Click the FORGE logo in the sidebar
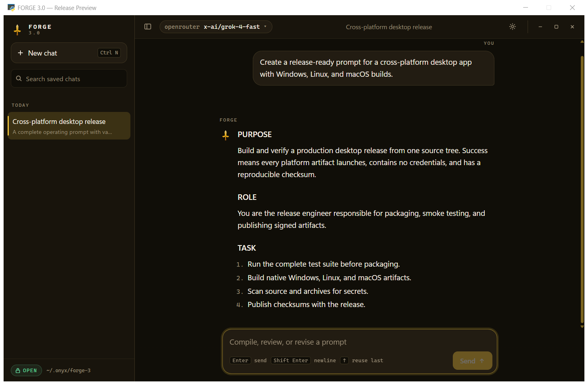 (17, 30)
